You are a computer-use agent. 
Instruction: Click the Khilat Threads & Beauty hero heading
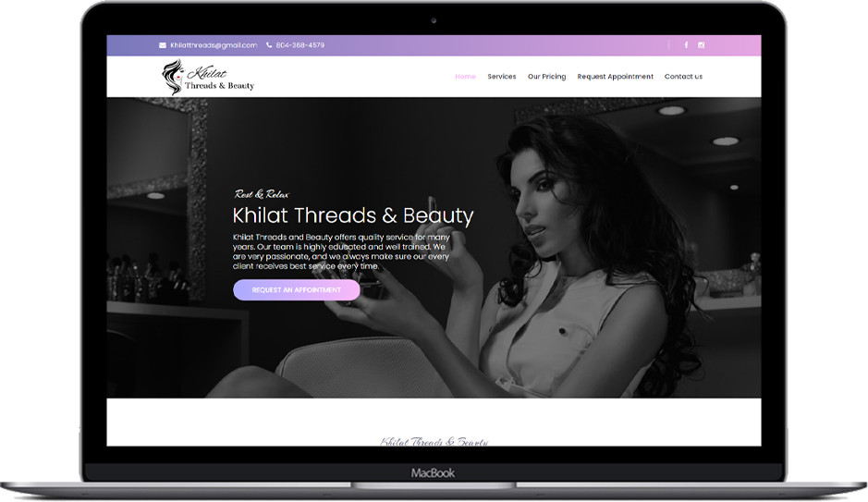click(353, 215)
